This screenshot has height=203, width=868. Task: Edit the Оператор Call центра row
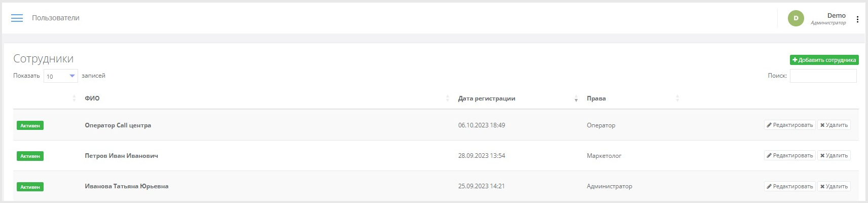[789, 125]
